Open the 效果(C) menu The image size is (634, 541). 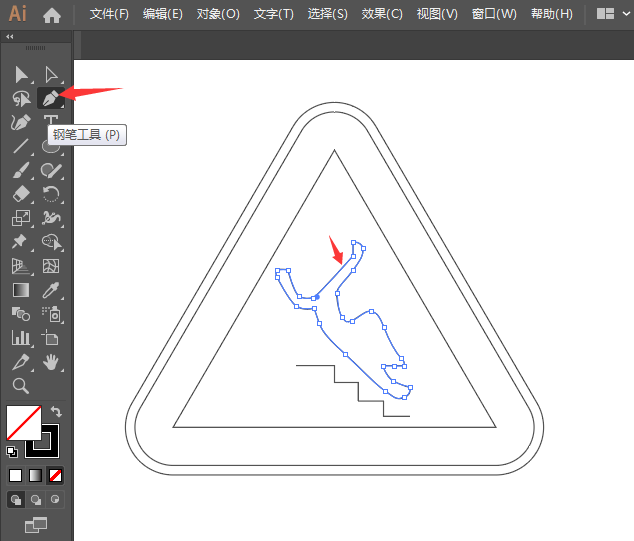pyautogui.click(x=382, y=14)
